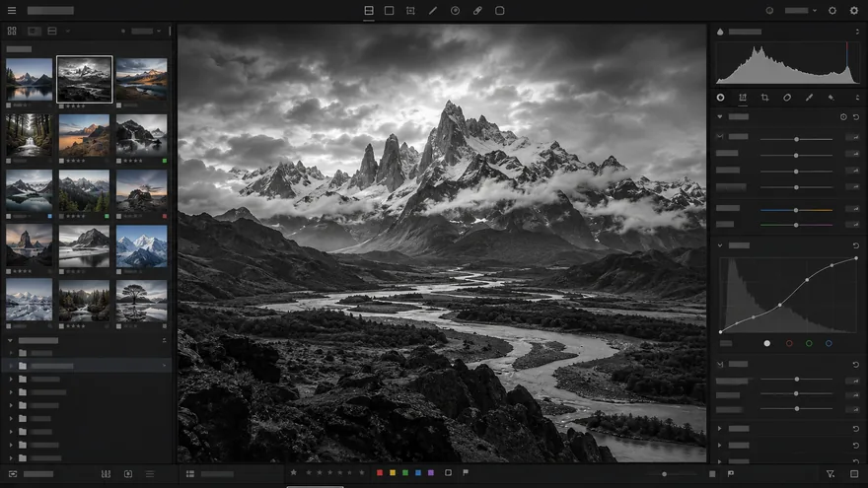Select the radial circle tool in top toolbar
This screenshot has width=868, height=488.
tap(455, 11)
